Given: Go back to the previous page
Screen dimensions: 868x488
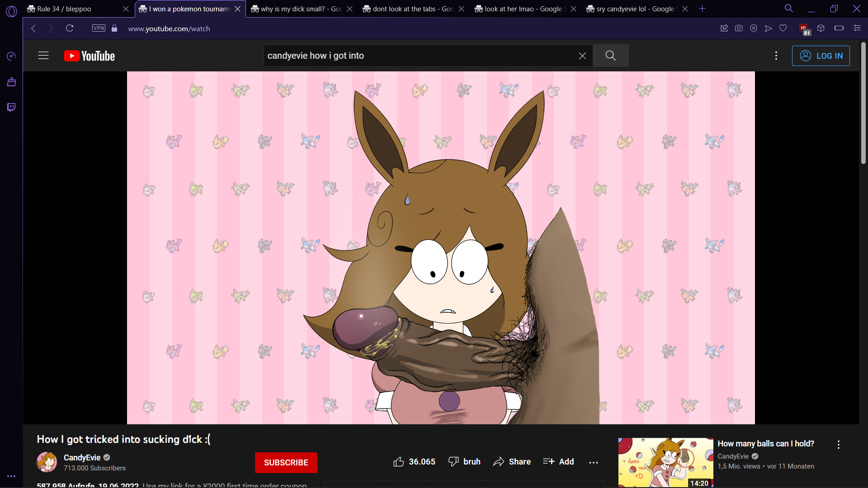Looking at the screenshot, I should (x=33, y=28).
